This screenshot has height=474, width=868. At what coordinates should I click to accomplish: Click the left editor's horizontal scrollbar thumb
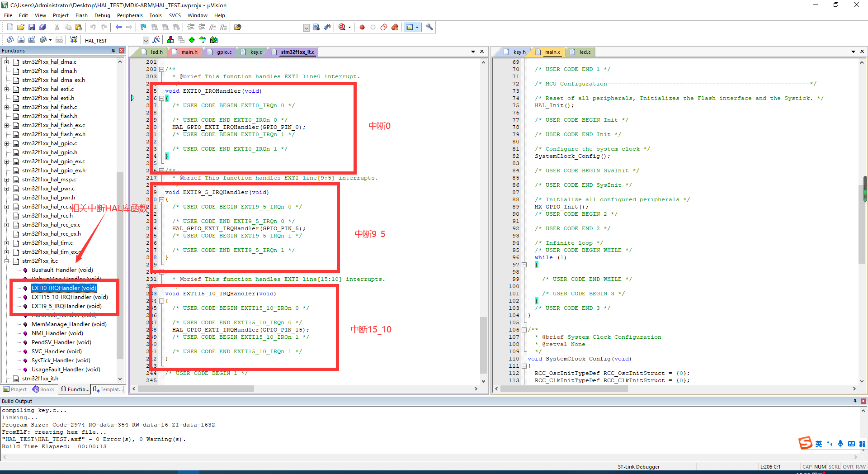coord(196,389)
